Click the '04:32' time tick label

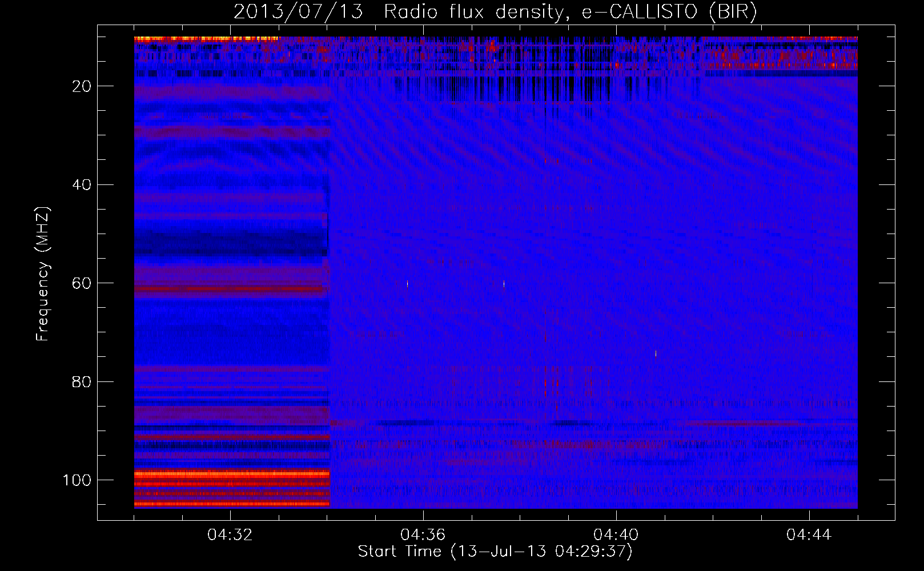pos(230,535)
